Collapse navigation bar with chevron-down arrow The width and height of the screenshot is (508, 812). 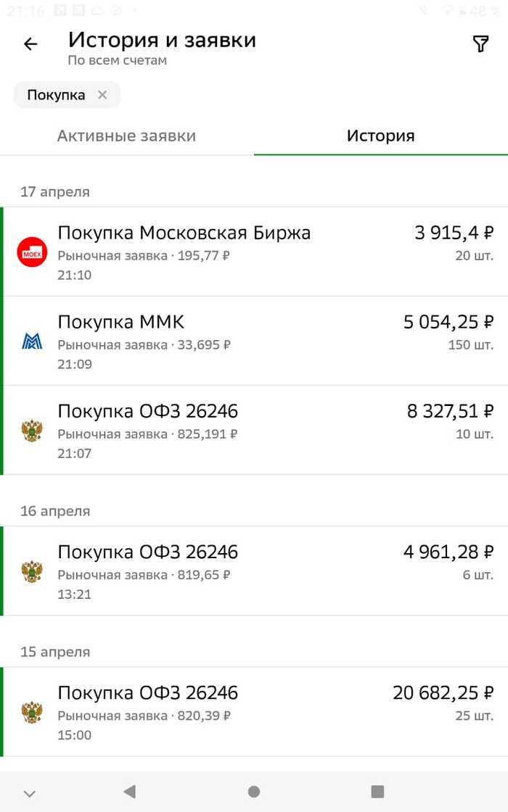pyautogui.click(x=30, y=792)
